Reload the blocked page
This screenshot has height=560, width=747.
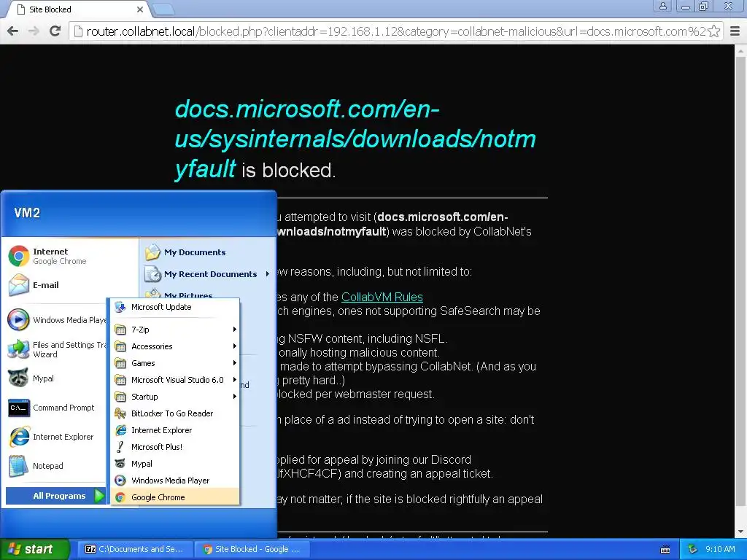point(55,31)
